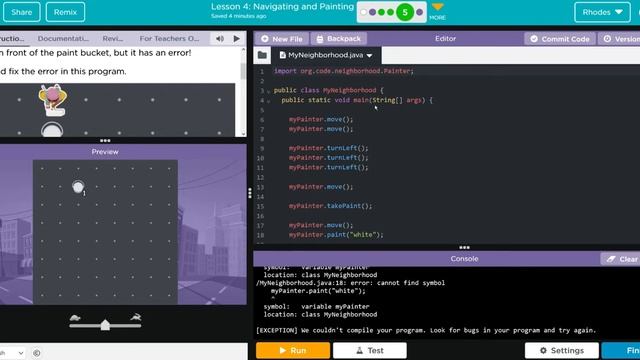Click the 'public static void main' line
Viewport: 640px width, 360px height.
357,100
